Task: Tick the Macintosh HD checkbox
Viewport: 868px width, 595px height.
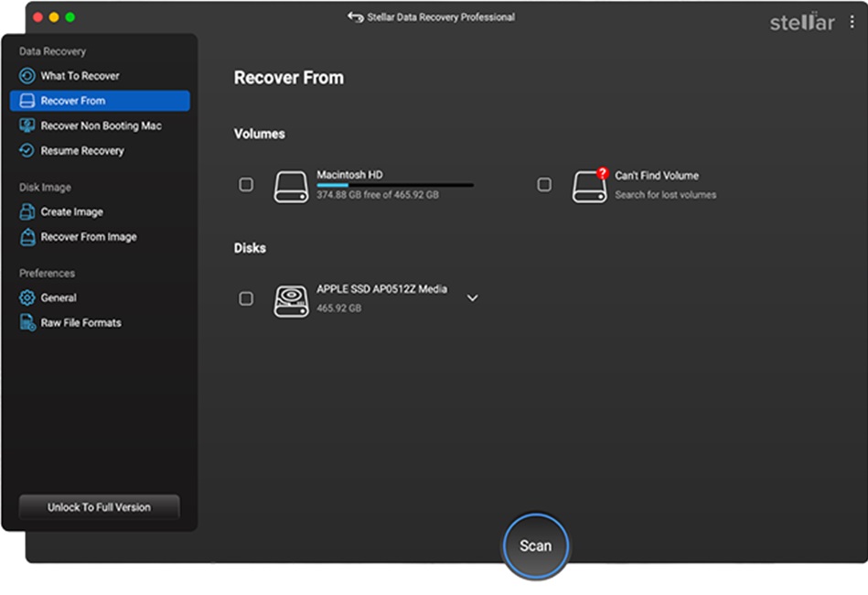Action: click(246, 185)
